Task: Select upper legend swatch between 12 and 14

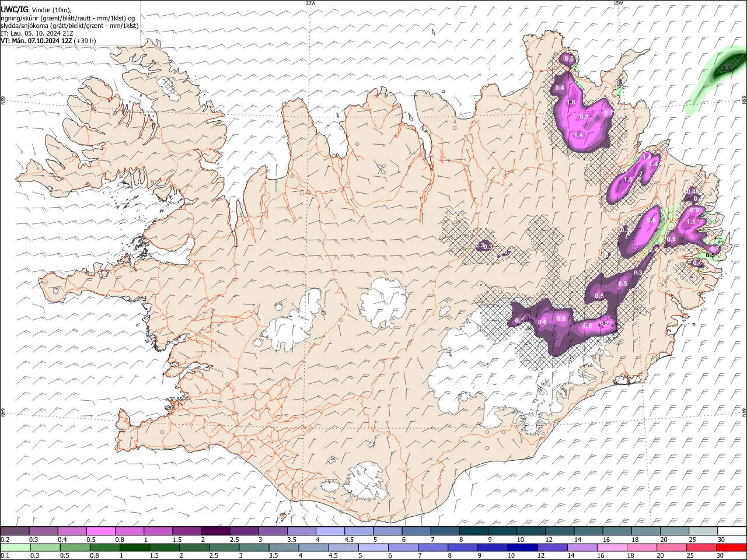Action: (558, 531)
